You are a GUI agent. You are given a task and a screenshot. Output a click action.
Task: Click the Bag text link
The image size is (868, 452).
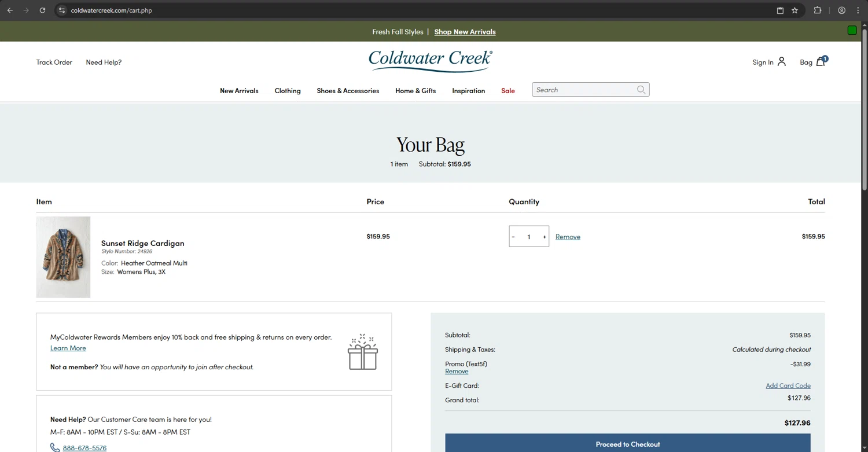[806, 62]
